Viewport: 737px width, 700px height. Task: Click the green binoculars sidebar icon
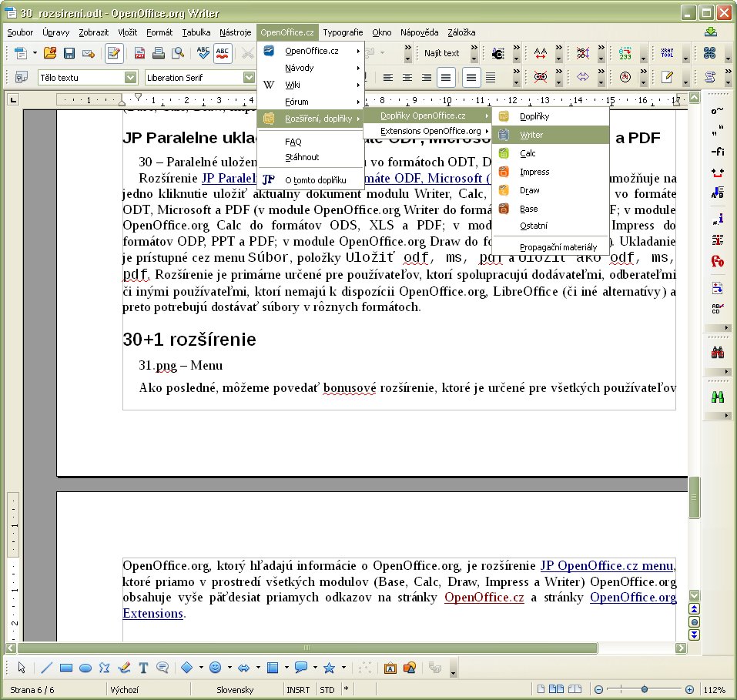pos(717,397)
